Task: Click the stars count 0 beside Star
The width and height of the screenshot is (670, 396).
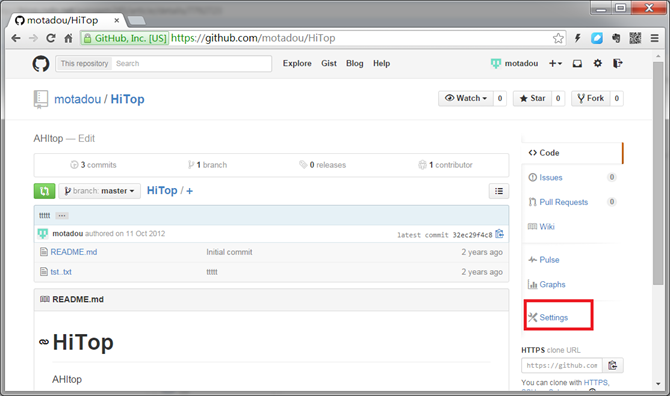Action: click(x=558, y=98)
